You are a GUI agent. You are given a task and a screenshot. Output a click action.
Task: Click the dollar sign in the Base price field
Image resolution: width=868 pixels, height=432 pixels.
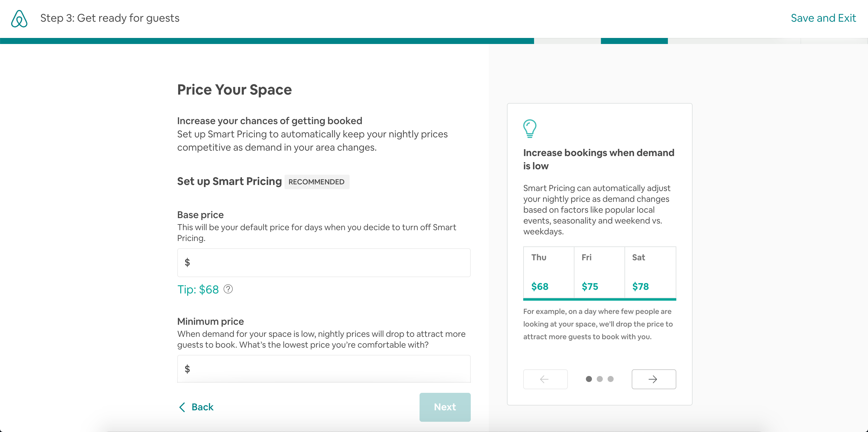pyautogui.click(x=187, y=262)
